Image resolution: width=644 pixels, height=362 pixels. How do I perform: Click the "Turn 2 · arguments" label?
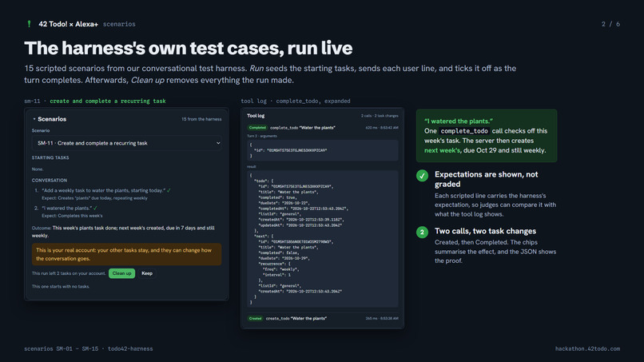click(262, 136)
